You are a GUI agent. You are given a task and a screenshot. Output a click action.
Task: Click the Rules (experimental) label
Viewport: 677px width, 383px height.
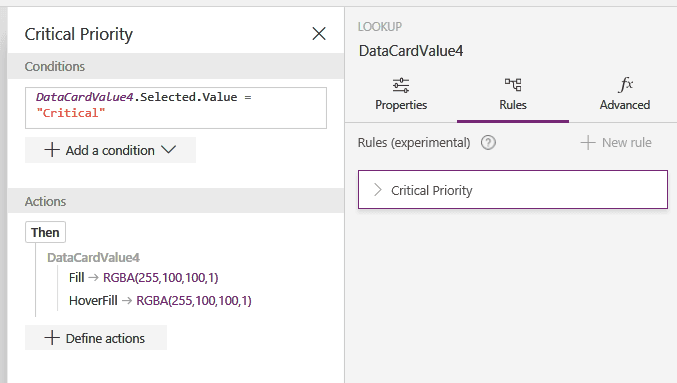tap(414, 142)
